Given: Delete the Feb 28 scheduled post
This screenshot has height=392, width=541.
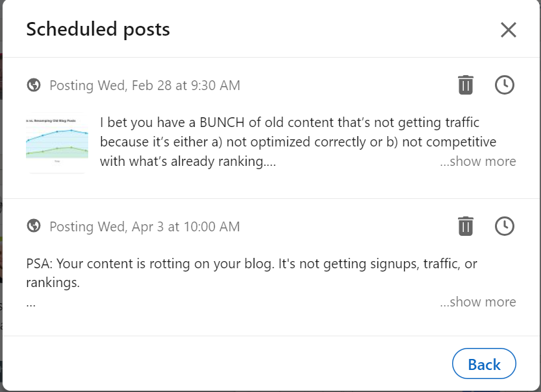Looking at the screenshot, I should coord(465,84).
